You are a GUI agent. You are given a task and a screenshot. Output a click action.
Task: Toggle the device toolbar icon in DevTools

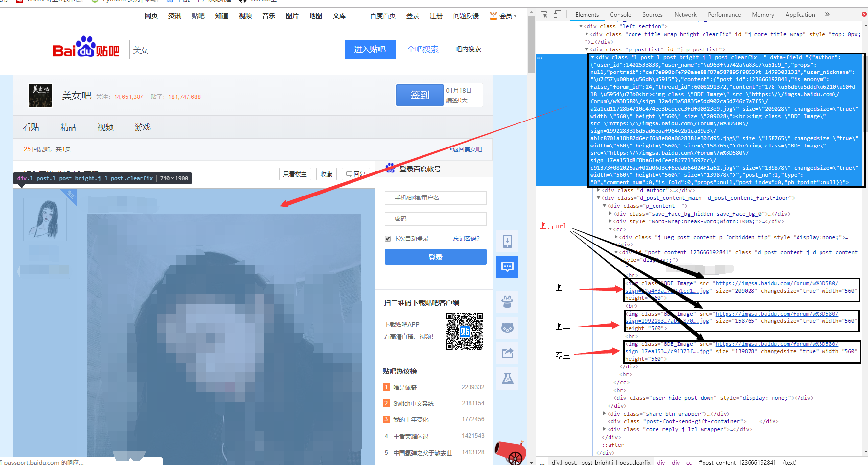[x=557, y=14]
